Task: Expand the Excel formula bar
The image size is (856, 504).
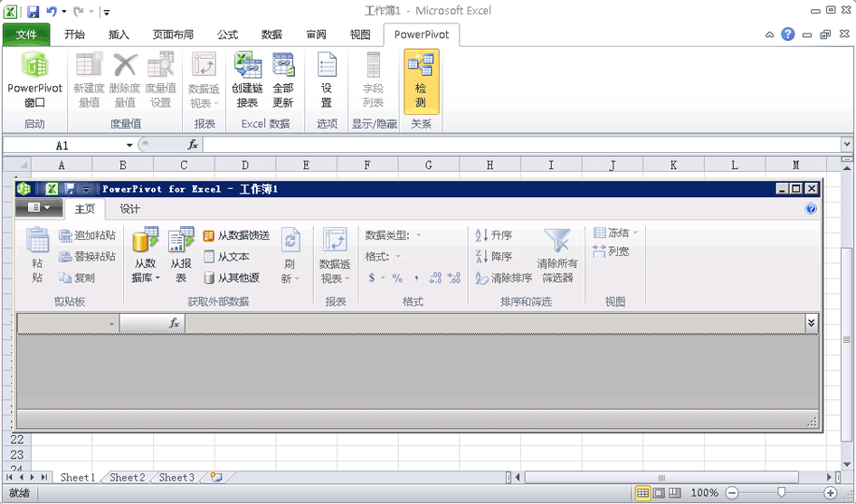Action: (847, 145)
